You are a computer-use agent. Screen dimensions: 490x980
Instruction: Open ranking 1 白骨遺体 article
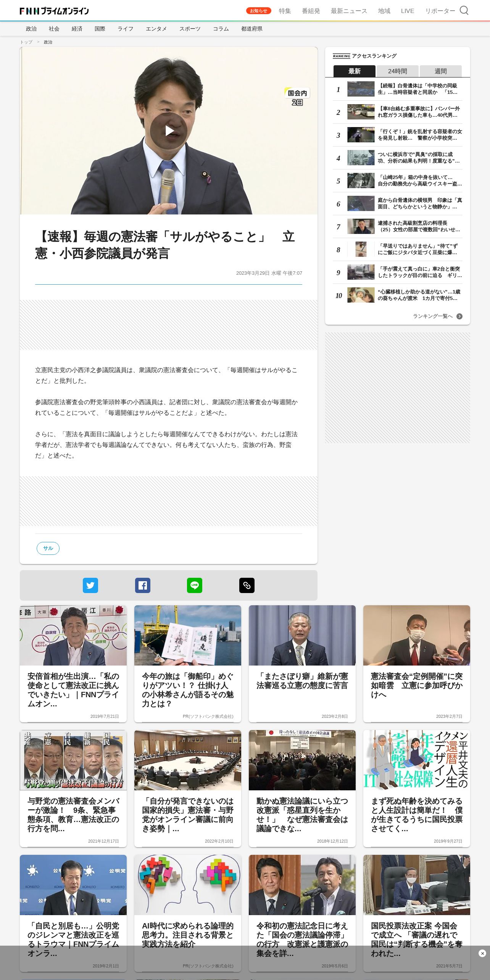click(398, 89)
